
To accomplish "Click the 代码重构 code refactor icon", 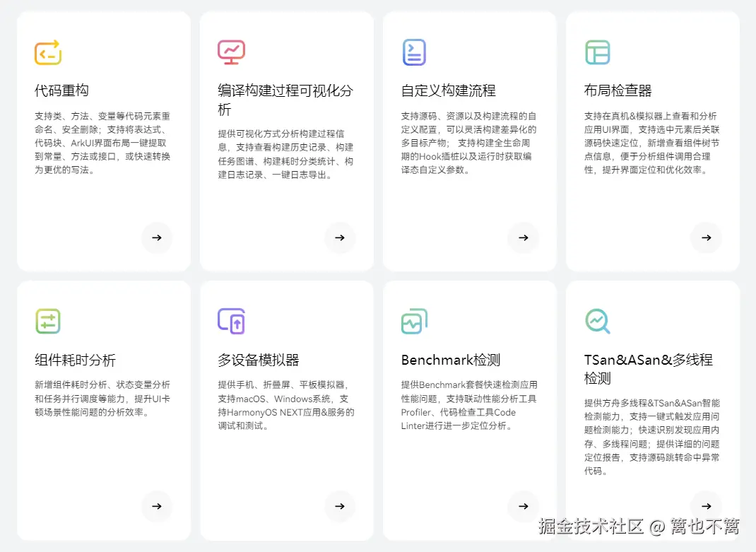I will (x=48, y=52).
